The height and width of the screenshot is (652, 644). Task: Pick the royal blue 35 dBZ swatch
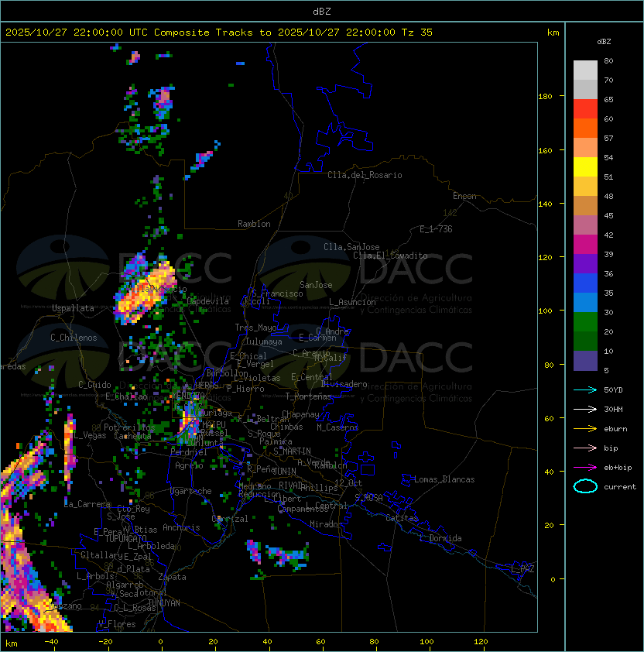pyautogui.click(x=585, y=283)
